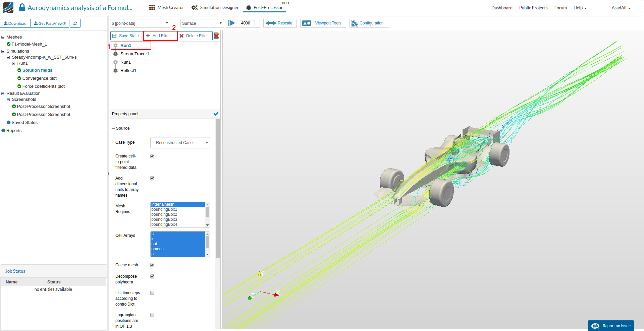Click the Rescale double-arrow icon
The height and width of the screenshot is (331, 644).
(271, 23)
